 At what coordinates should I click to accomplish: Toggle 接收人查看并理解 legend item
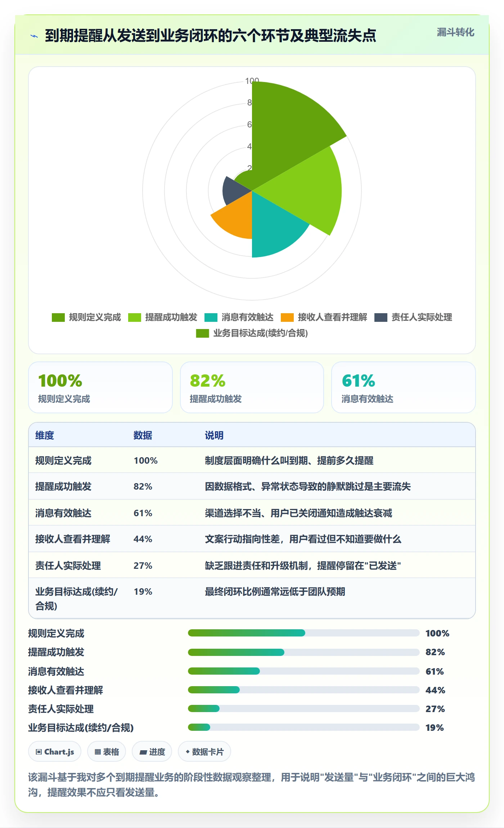(x=324, y=318)
